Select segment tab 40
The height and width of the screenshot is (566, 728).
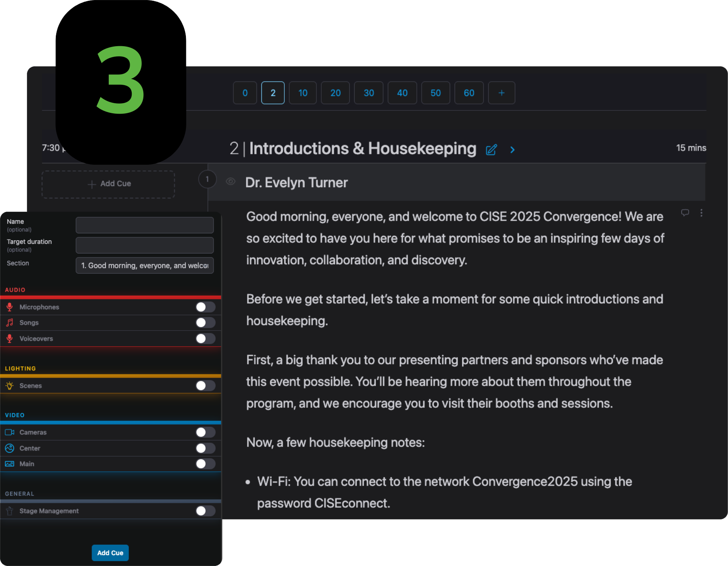(x=402, y=93)
